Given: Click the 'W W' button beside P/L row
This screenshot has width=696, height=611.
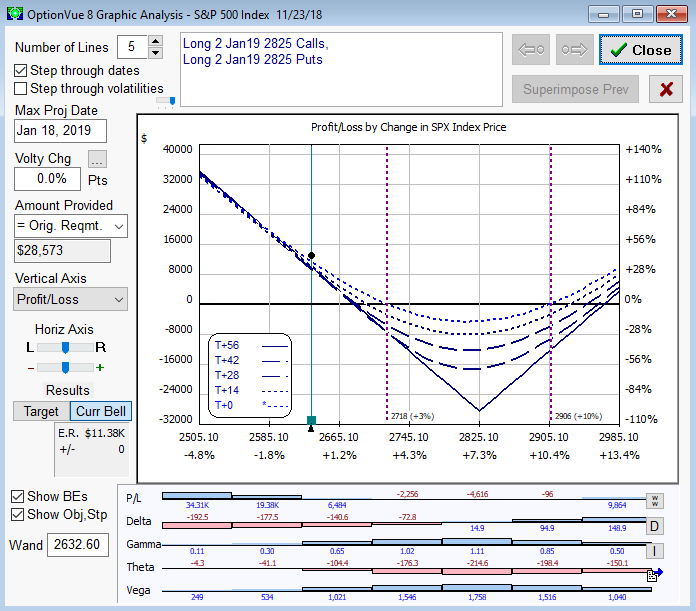Looking at the screenshot, I should [x=655, y=500].
